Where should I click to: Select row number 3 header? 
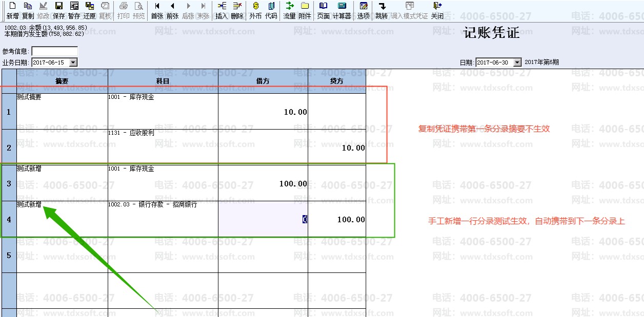(9, 183)
